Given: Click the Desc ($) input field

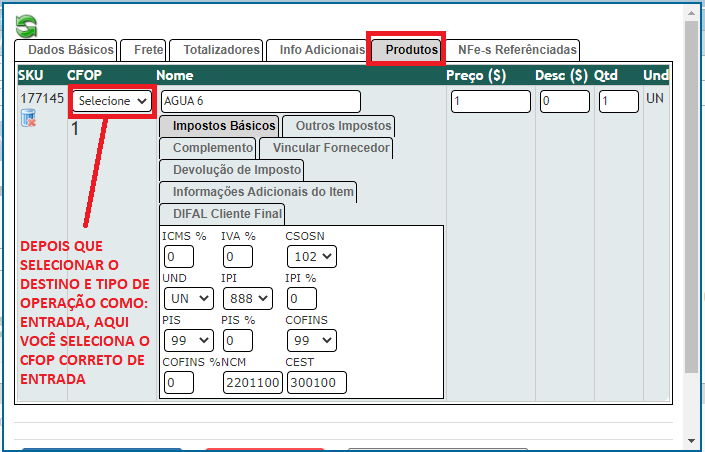Looking at the screenshot, I should tap(565, 101).
